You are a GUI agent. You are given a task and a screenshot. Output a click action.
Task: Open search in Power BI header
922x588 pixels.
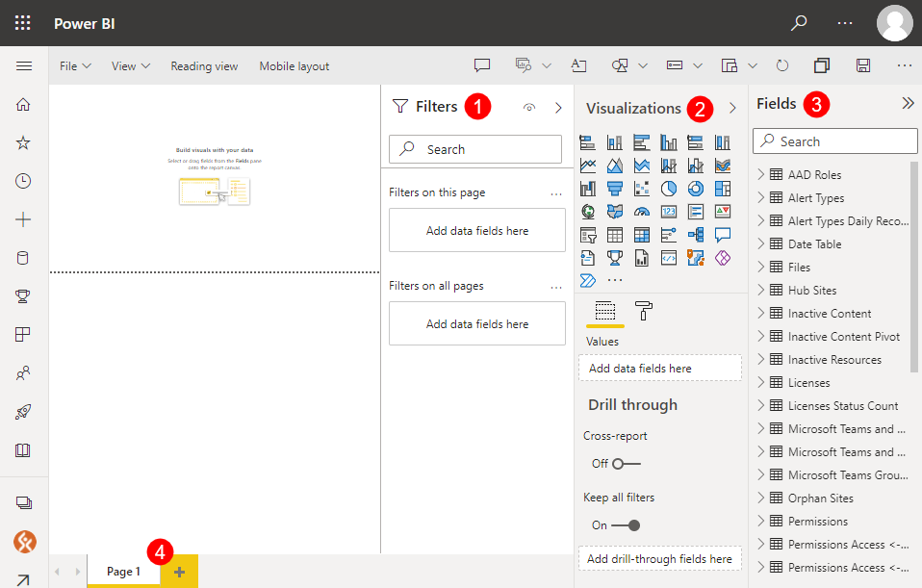(799, 23)
